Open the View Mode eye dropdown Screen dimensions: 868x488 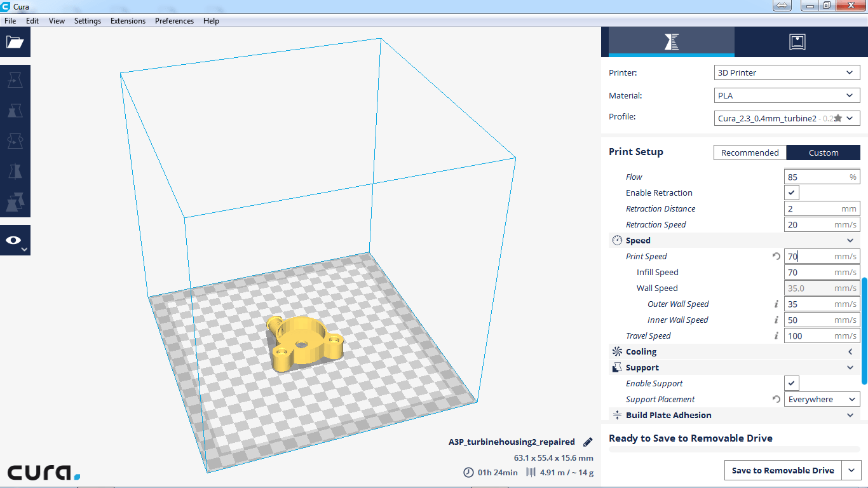[x=15, y=241]
